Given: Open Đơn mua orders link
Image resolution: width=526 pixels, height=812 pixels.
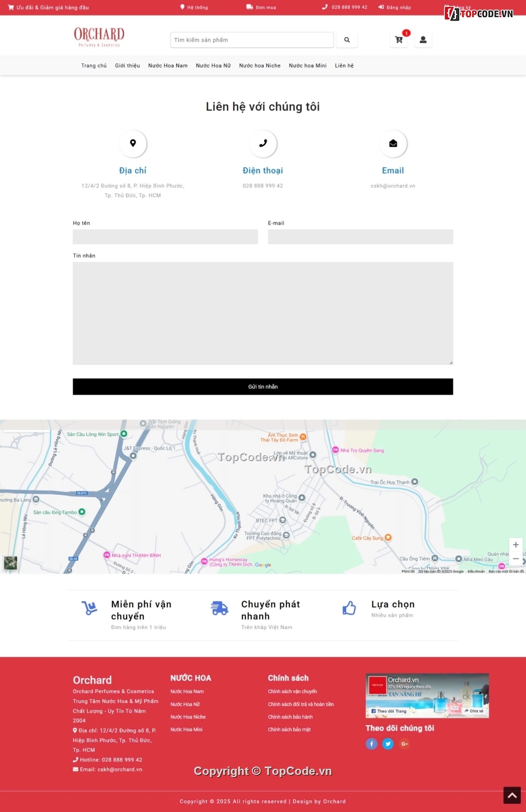Looking at the screenshot, I should click(x=261, y=7).
